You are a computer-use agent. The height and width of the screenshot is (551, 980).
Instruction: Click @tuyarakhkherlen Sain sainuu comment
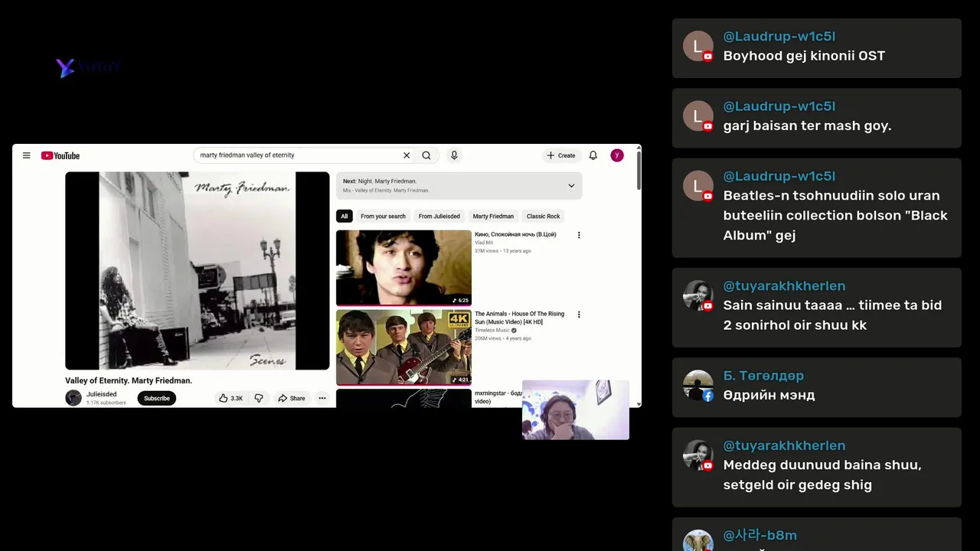(x=817, y=308)
